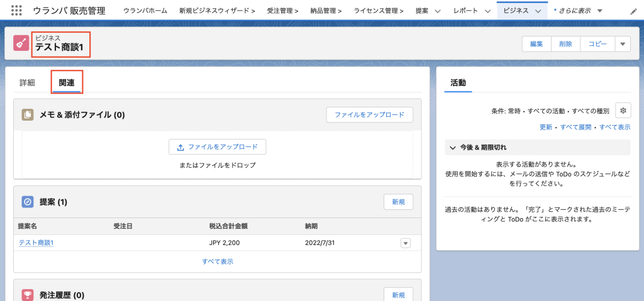Go to ウランバホーム tab
The height and width of the screenshot is (301, 644).
pos(145,11)
